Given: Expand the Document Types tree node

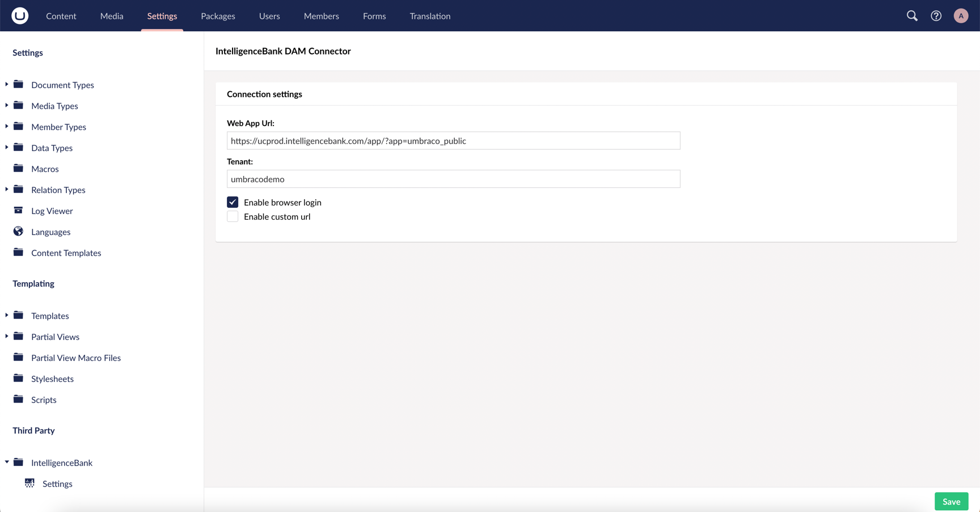Looking at the screenshot, I should [7, 85].
